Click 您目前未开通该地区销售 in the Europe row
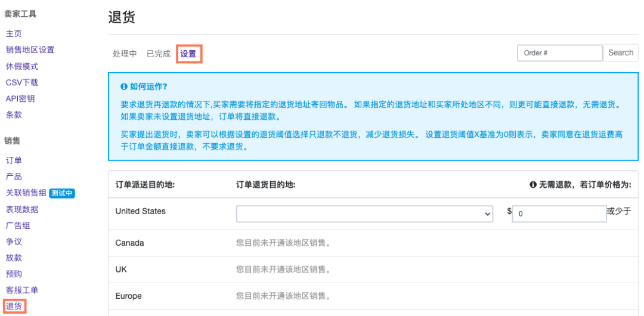Image resolution: width=644 pixels, height=316 pixels. pyautogui.click(x=284, y=296)
